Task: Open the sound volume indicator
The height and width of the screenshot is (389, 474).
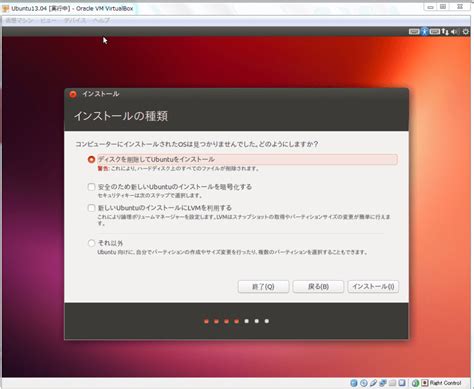Action: (455, 32)
